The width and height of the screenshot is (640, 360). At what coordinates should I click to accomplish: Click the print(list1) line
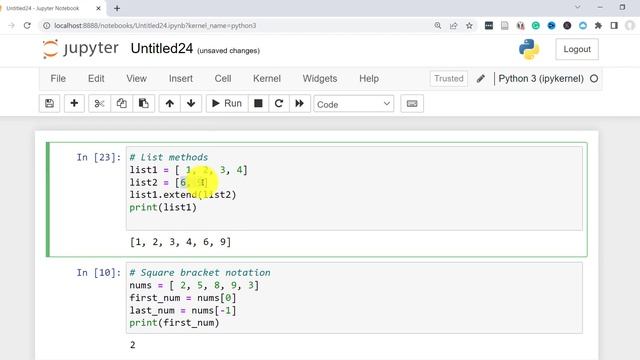click(x=163, y=207)
